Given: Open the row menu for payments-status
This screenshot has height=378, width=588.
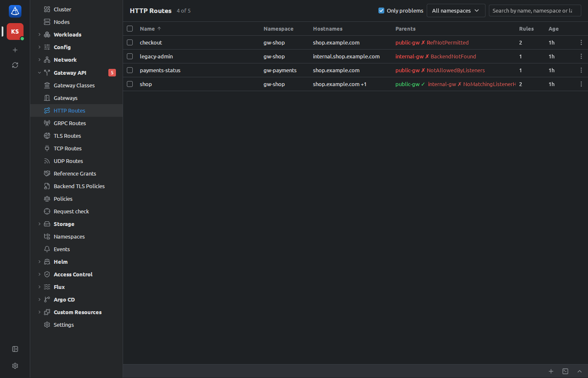Looking at the screenshot, I should tap(581, 70).
